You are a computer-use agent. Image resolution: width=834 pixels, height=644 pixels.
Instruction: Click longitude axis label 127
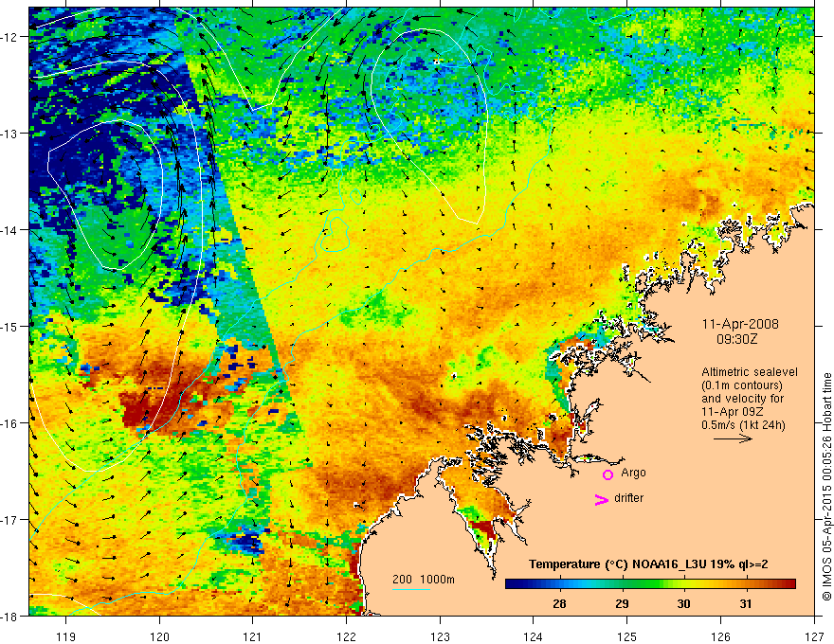click(814, 636)
